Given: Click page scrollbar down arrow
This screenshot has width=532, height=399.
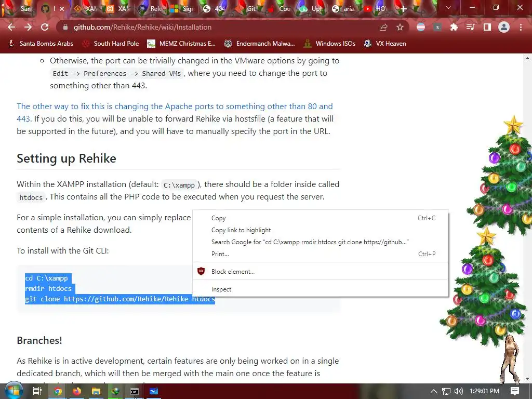Looking at the screenshot, I should [x=527, y=379].
